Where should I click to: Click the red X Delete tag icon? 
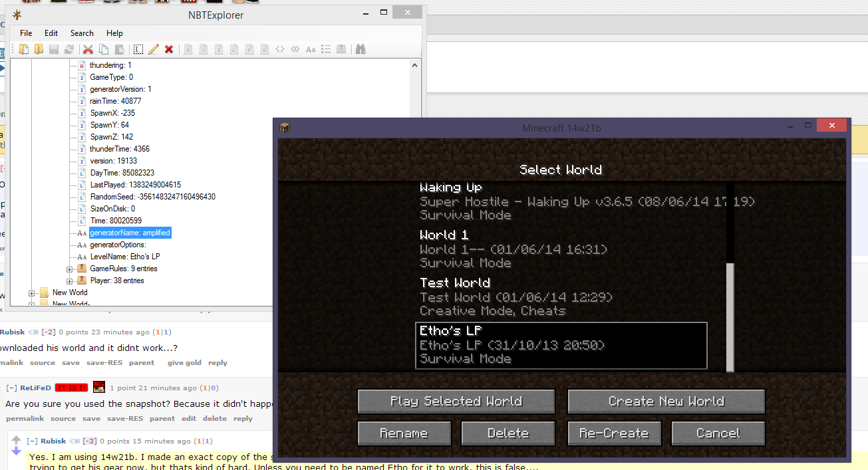[x=169, y=49]
